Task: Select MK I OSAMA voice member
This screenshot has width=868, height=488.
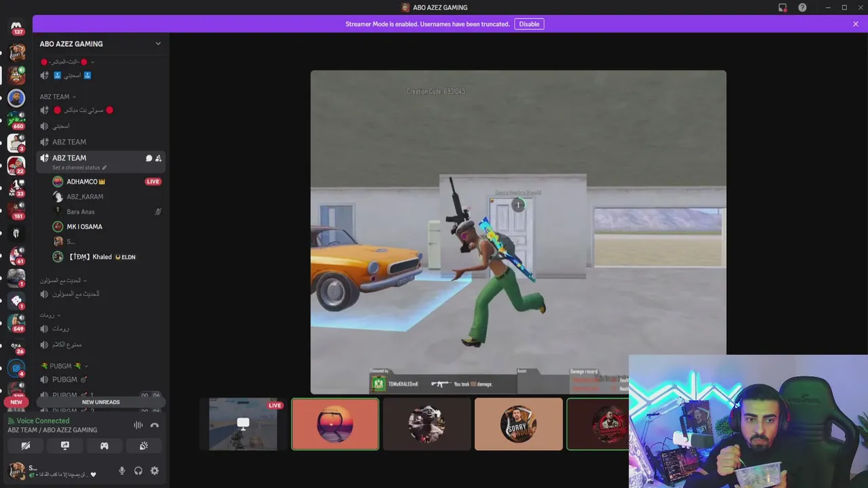Action: tap(100, 226)
